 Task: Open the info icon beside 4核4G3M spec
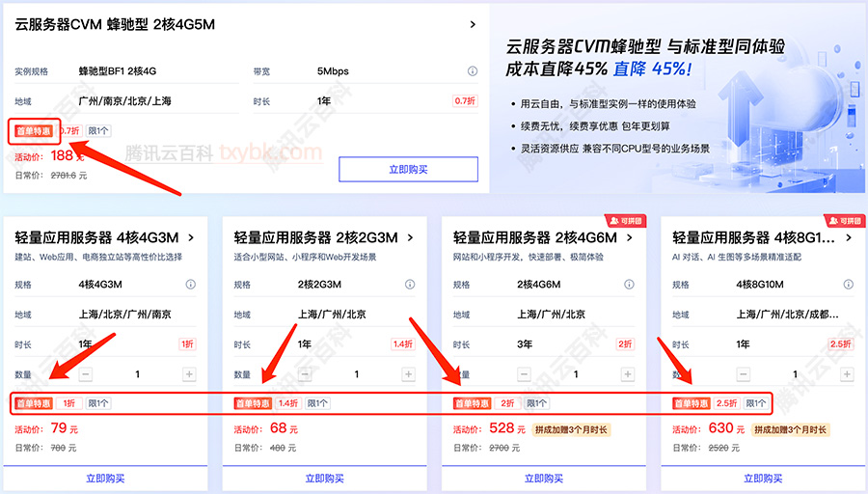click(190, 284)
